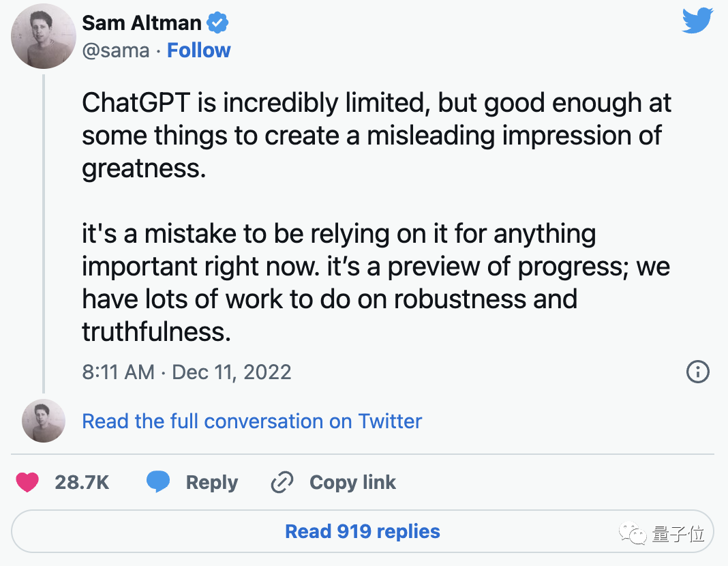Click the Twitter bird logo
Screen dimensions: 728x566
697,20
